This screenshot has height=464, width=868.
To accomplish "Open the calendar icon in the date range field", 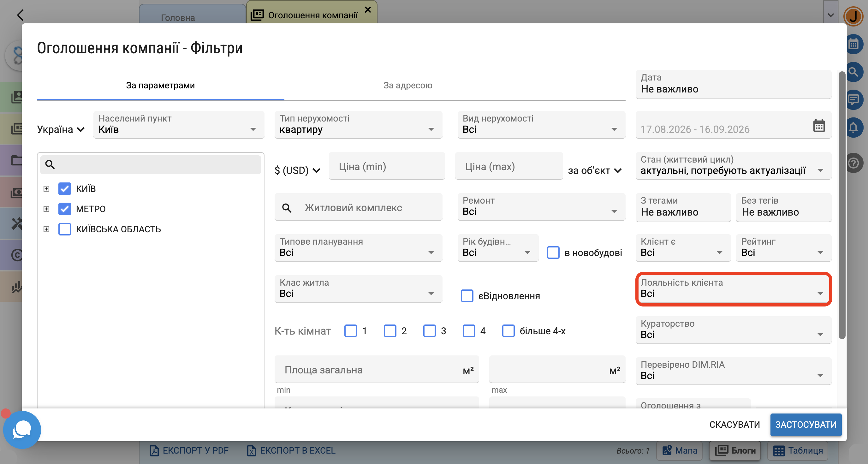I will [x=819, y=126].
